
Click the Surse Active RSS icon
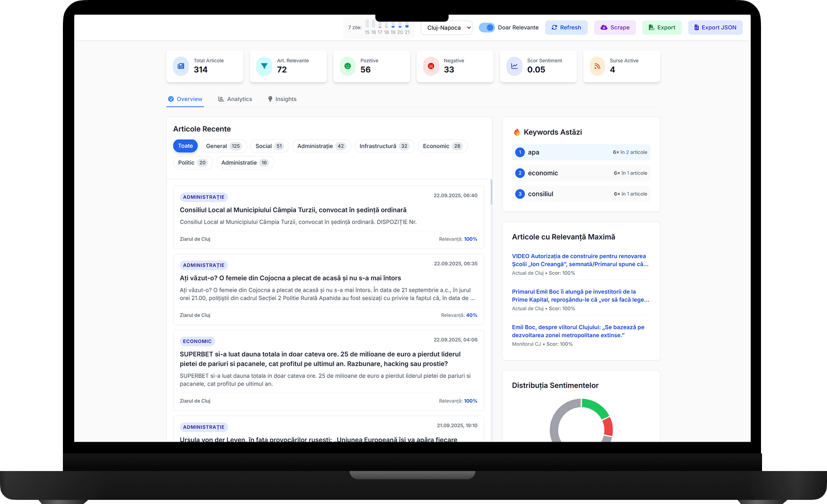pos(598,66)
